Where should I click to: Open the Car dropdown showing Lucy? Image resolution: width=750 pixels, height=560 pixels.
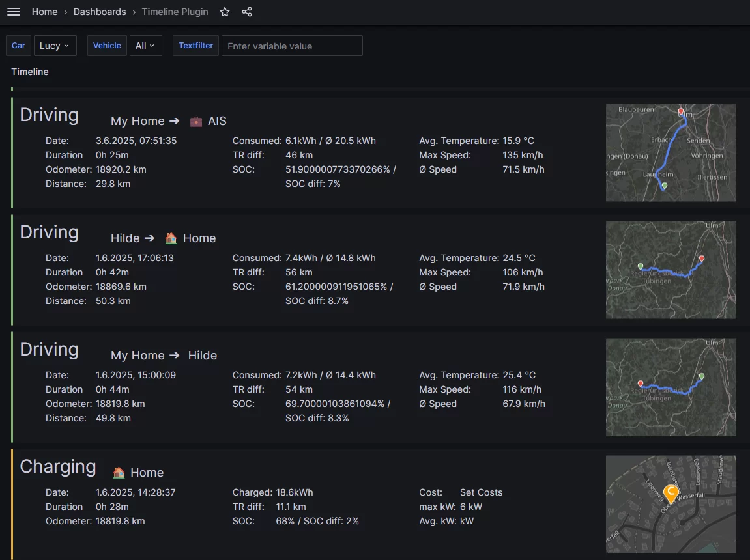(x=55, y=46)
